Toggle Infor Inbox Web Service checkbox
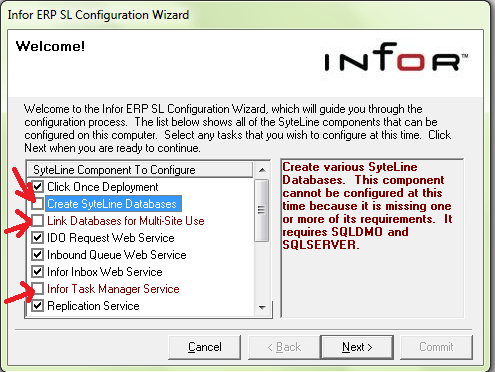This screenshot has width=495, height=372. click(x=38, y=272)
